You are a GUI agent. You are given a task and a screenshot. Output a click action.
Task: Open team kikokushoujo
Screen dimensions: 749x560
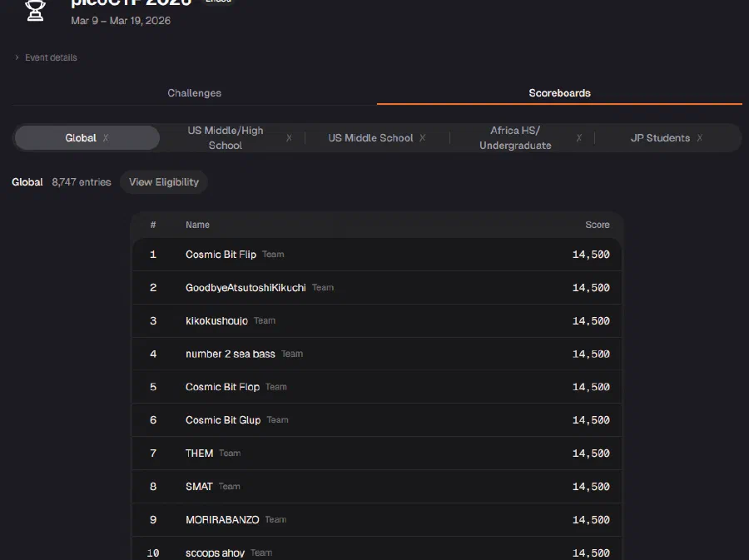[216, 321]
